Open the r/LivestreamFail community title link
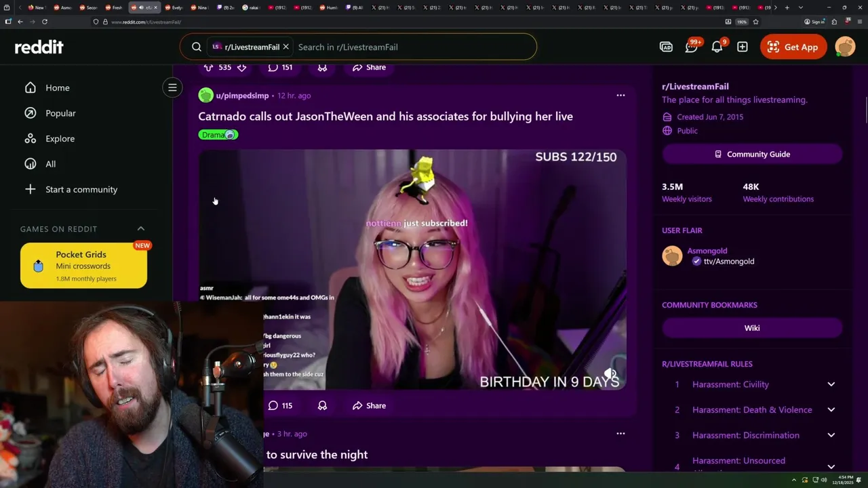 [x=695, y=86]
